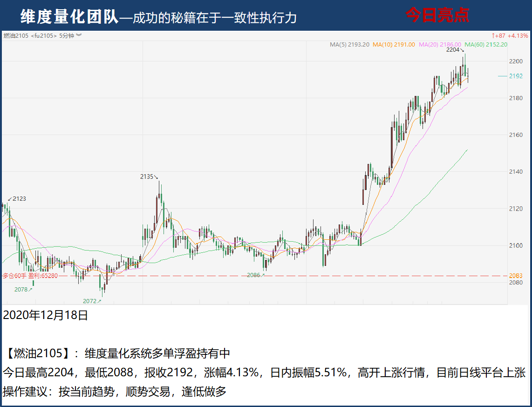Click the orange MA(10) 2191.00 label
Viewport: 532px width, 407px height.
[x=395, y=45]
